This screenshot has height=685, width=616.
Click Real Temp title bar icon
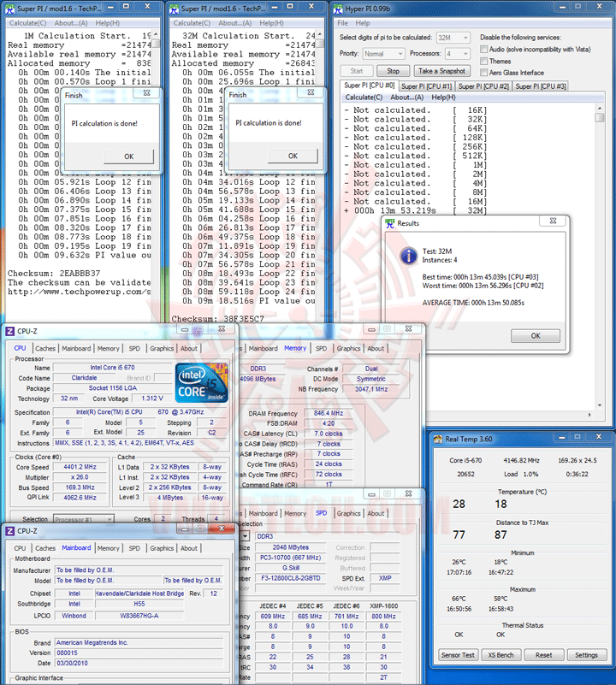click(x=438, y=439)
